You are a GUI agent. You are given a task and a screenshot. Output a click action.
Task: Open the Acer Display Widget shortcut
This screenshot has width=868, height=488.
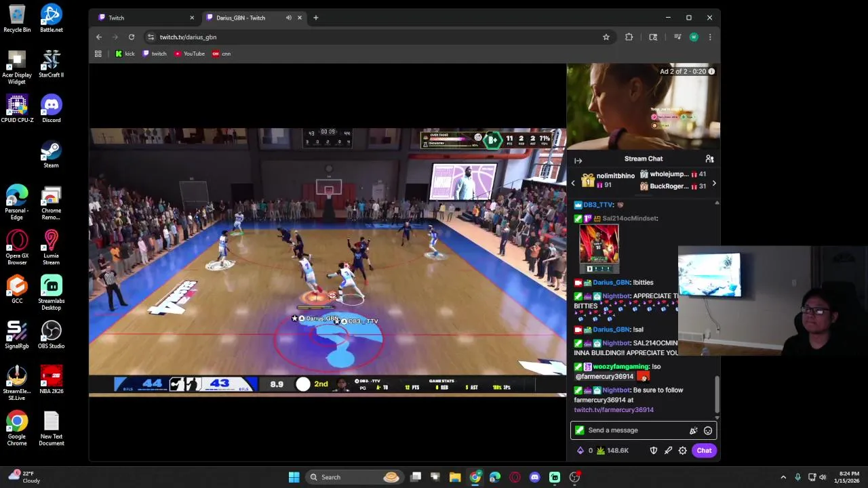click(x=17, y=67)
